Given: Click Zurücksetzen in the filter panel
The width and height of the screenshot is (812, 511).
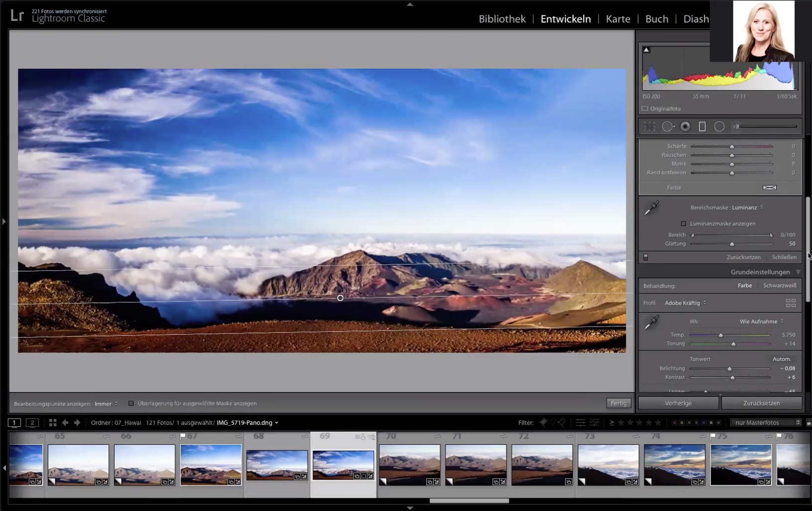Looking at the screenshot, I should 743,257.
